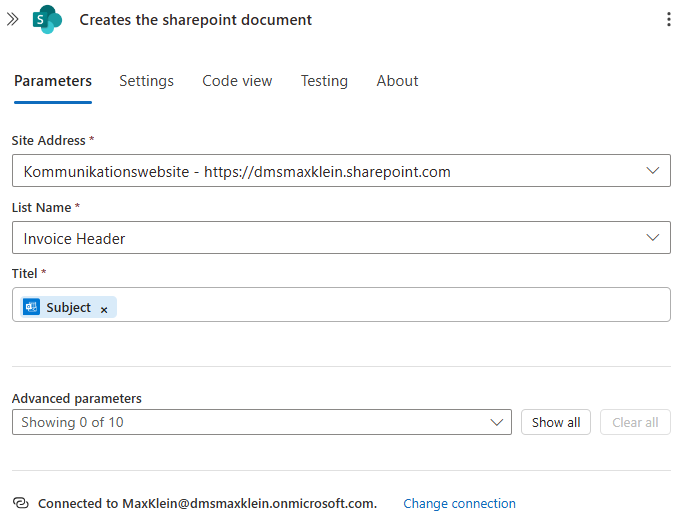The width and height of the screenshot is (675, 526).
Task: Expand the Advanced parameters dropdown
Action: [x=497, y=422]
